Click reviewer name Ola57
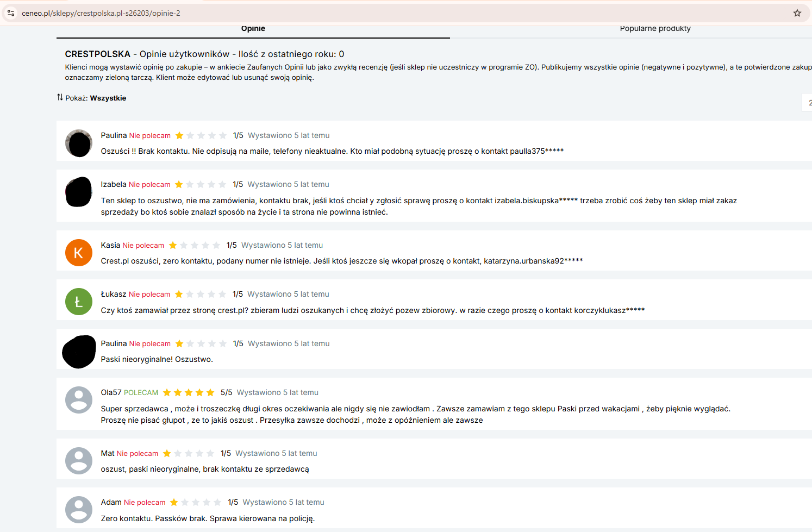Viewport: 812px width, 532px height. [111, 393]
